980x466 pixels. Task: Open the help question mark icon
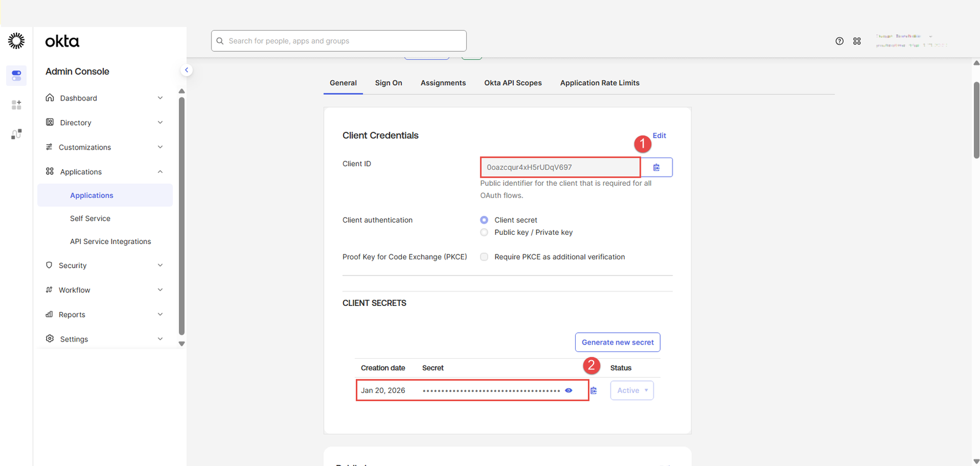pos(839,41)
